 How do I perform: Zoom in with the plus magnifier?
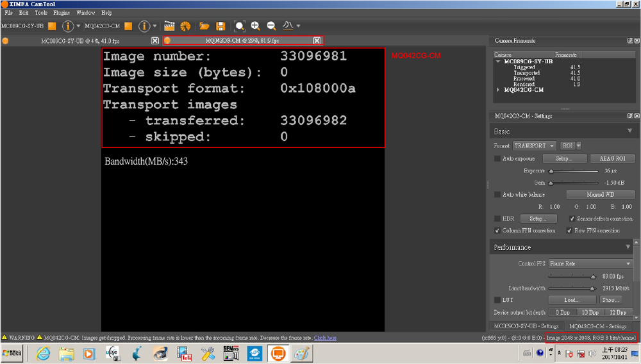click(255, 26)
